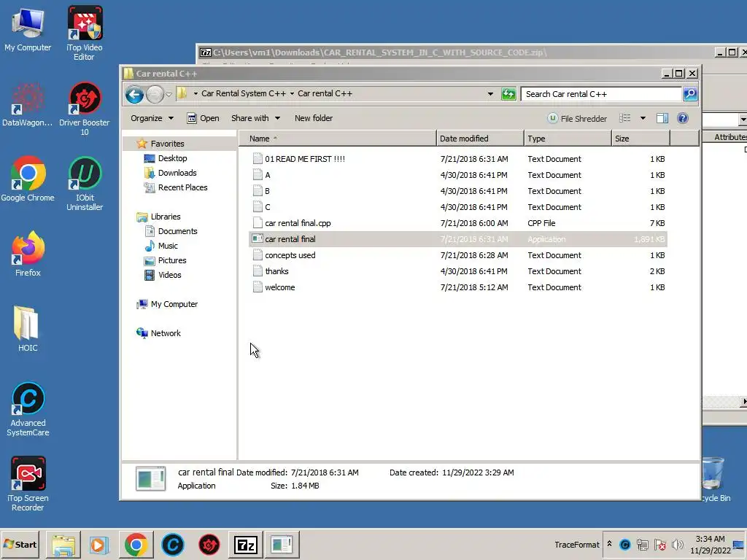Image resolution: width=747 pixels, height=560 pixels.
Task: Click the IObit Uninstaller desktop icon
Action: click(x=85, y=184)
